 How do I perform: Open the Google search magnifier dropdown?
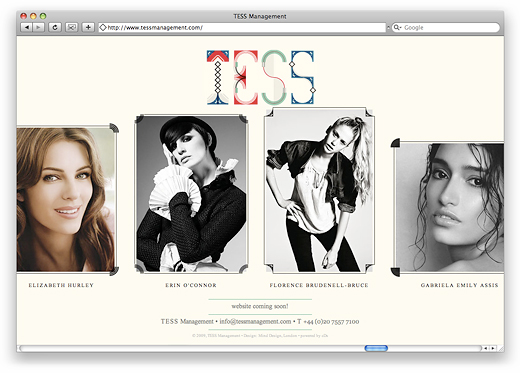(397, 27)
